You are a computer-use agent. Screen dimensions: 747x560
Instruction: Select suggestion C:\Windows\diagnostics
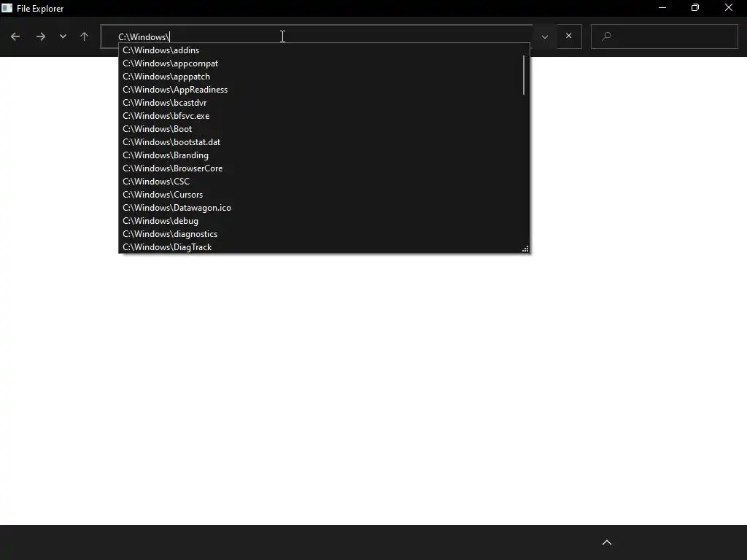324,234
